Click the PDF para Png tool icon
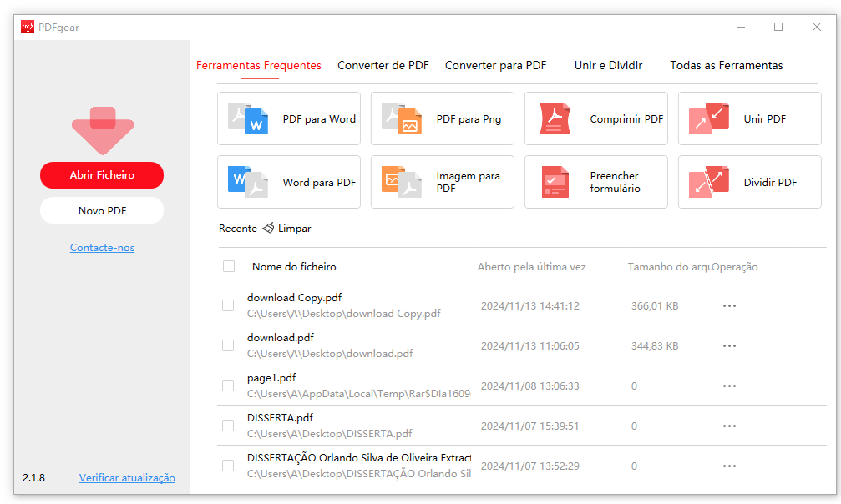This screenshot has width=841, height=504. [x=402, y=118]
